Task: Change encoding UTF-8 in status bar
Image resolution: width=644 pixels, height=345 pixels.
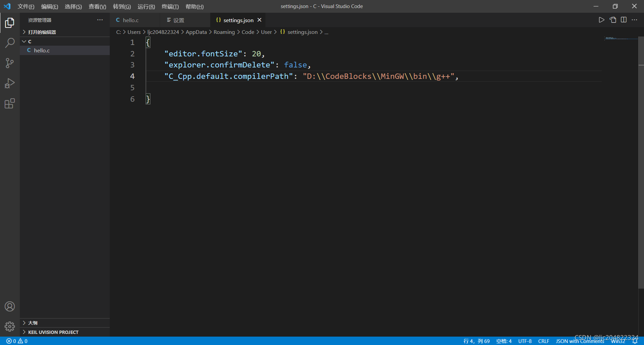Action: tap(525, 341)
